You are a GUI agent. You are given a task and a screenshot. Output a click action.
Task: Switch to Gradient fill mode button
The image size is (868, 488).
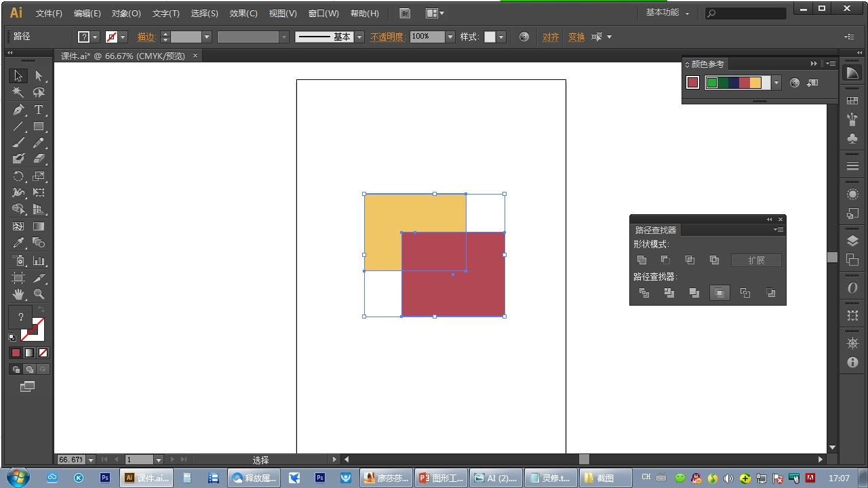pyautogui.click(x=29, y=353)
